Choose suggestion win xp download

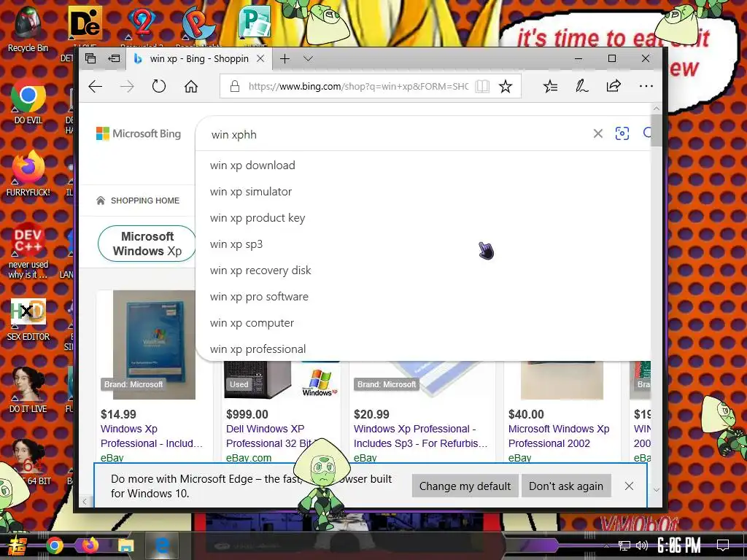252,166
